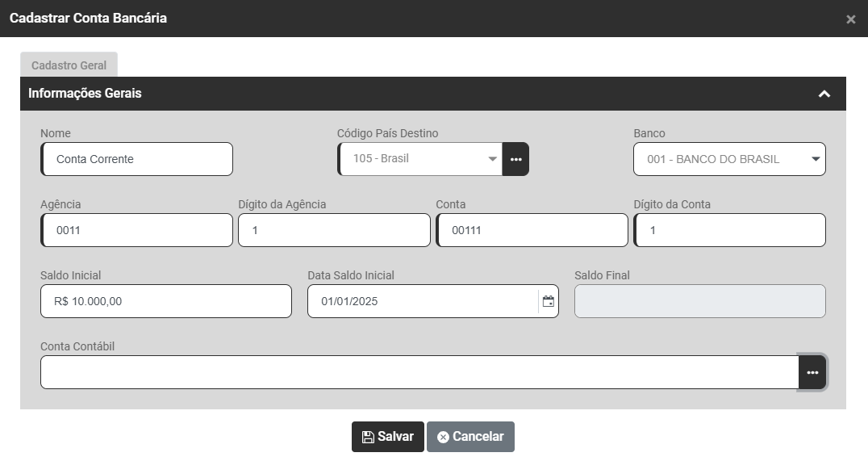Collapse the Informações Gerais section
The image size is (868, 461).
tap(824, 94)
